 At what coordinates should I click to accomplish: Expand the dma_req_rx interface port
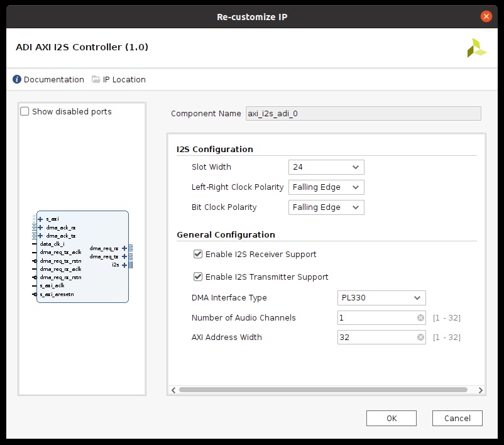[124, 248]
